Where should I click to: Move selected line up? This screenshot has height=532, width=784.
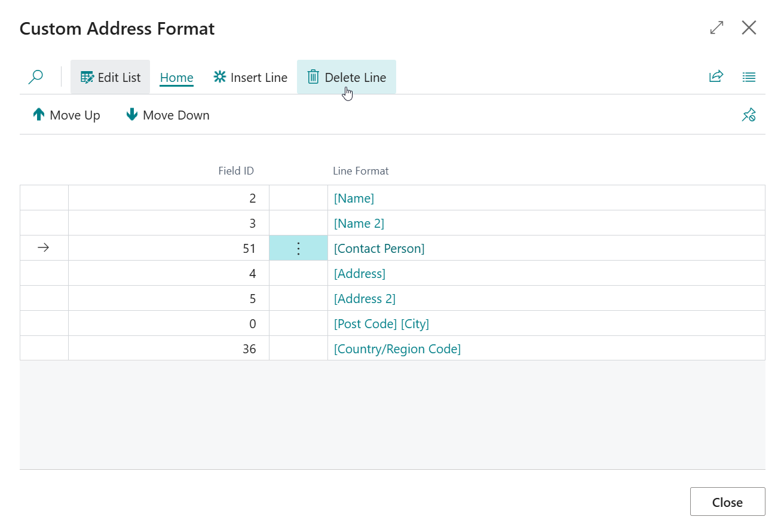click(66, 115)
